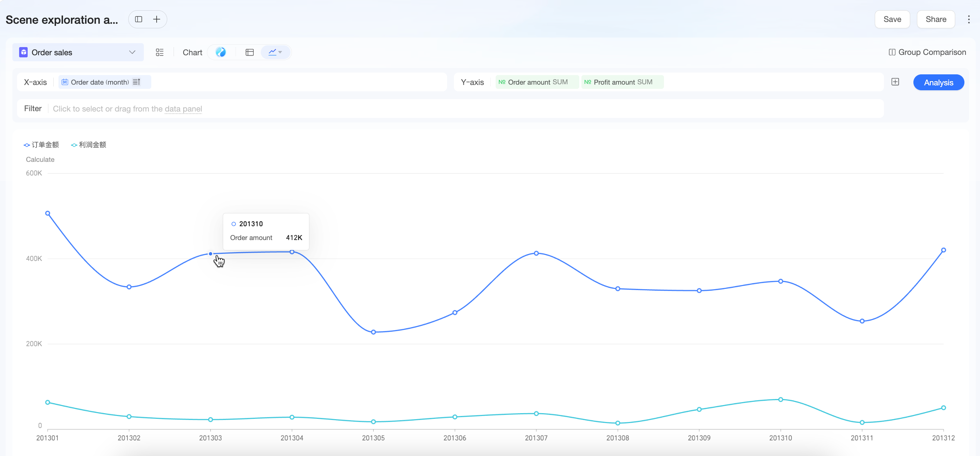Open the line chart type dropdown
980x456 pixels.
pyautogui.click(x=275, y=52)
